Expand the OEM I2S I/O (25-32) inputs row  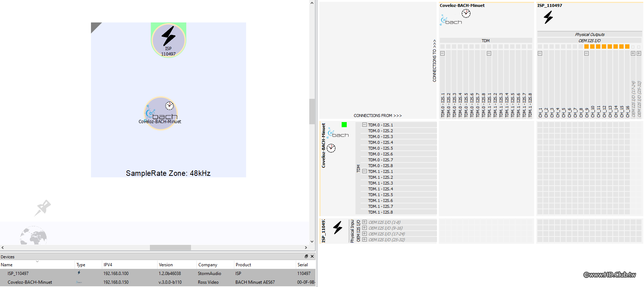pyautogui.click(x=364, y=239)
